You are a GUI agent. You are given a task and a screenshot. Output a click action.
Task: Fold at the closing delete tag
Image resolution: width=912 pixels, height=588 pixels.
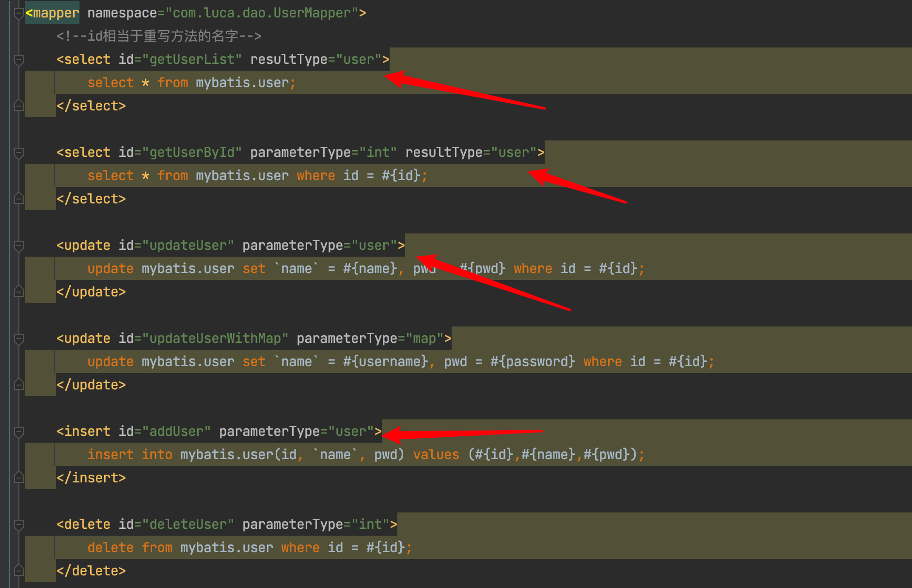point(19,570)
